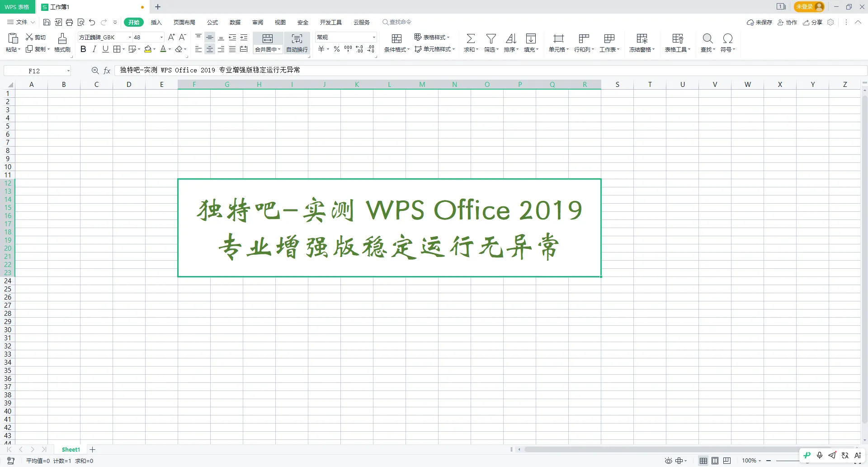Open a new document tab with plus

tap(158, 7)
